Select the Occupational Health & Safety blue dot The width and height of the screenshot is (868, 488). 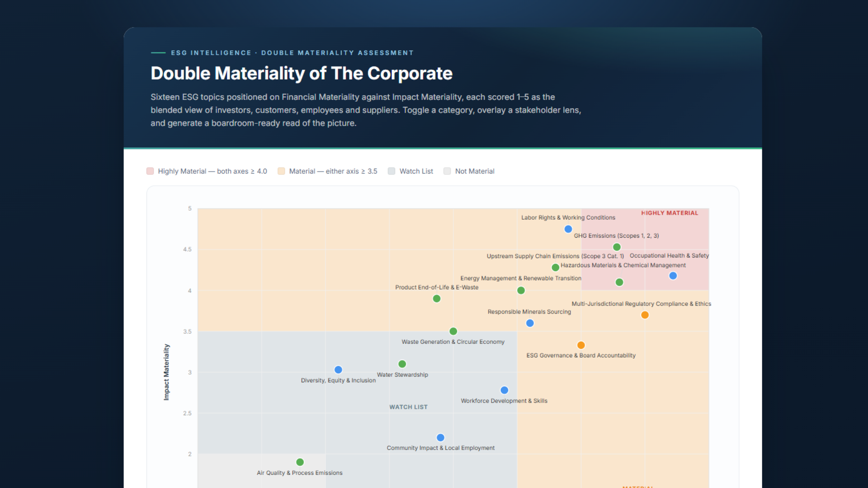[673, 276]
